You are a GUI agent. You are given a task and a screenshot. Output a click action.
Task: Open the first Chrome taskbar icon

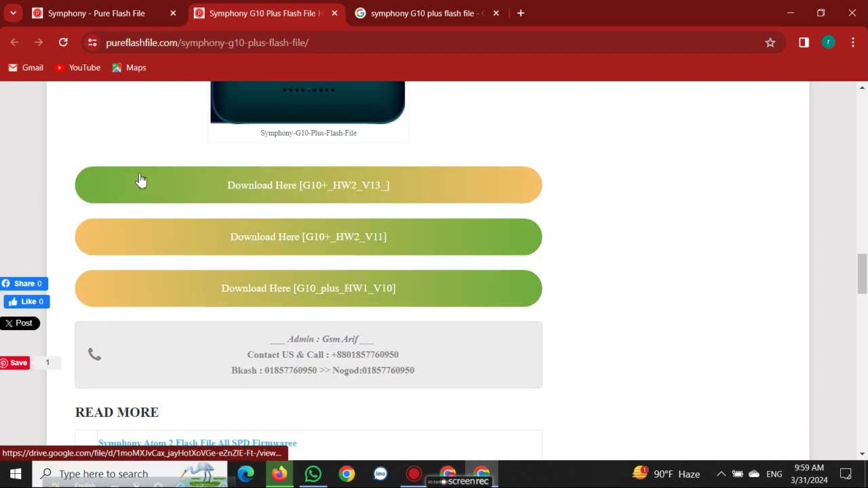pos(347,474)
